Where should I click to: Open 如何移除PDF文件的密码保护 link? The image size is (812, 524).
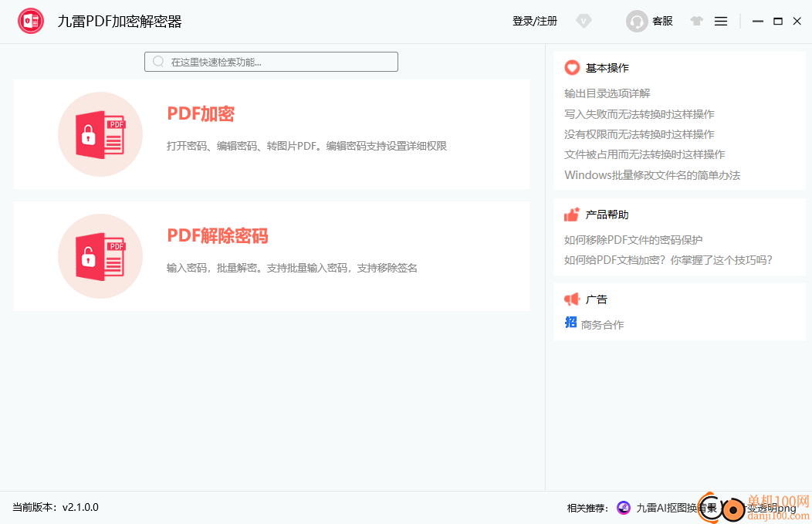click(x=634, y=240)
